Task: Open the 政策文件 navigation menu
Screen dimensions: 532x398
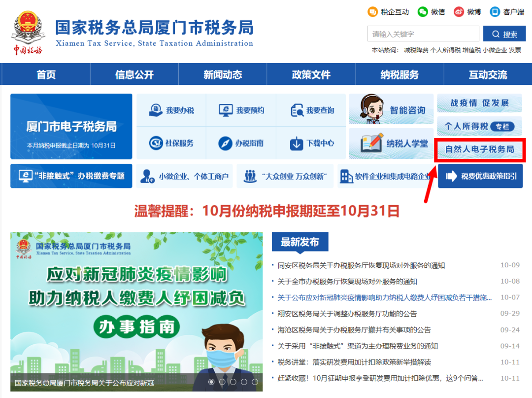Action: pos(311,74)
